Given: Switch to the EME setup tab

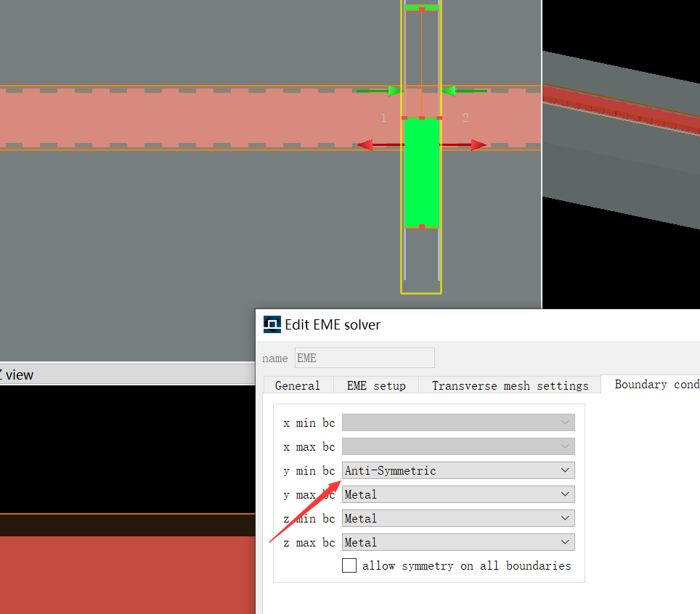Looking at the screenshot, I should 376,385.
